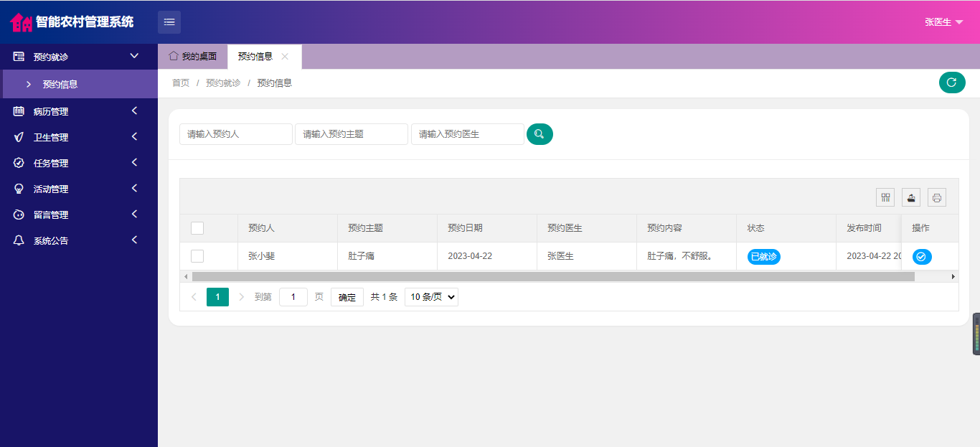Screen dimensions: 980x447
Task: Close the 预约信息 tab
Action: [x=285, y=56]
